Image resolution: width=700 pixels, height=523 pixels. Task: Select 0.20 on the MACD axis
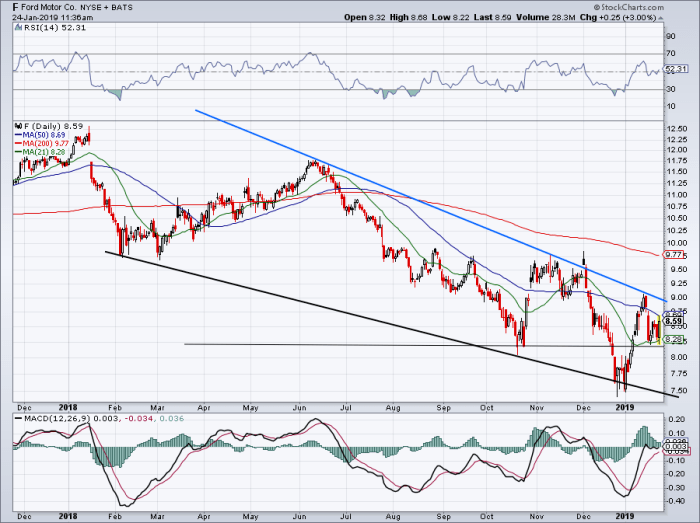coord(676,419)
